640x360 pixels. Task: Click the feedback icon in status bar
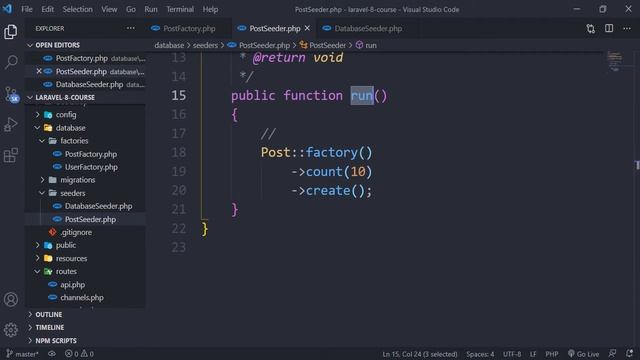coord(612,353)
